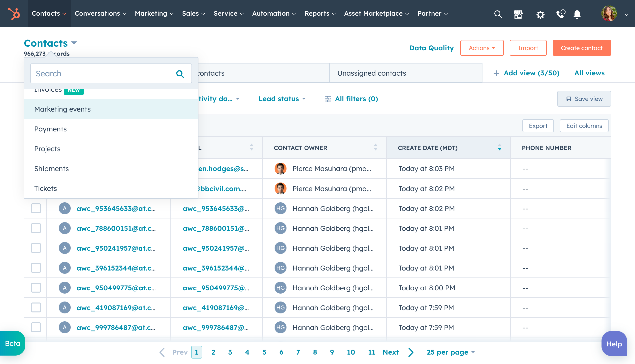Image resolution: width=635 pixels, height=364 pixels.
Task: Select the checkbox for awc_788600151
Action: click(x=36, y=228)
